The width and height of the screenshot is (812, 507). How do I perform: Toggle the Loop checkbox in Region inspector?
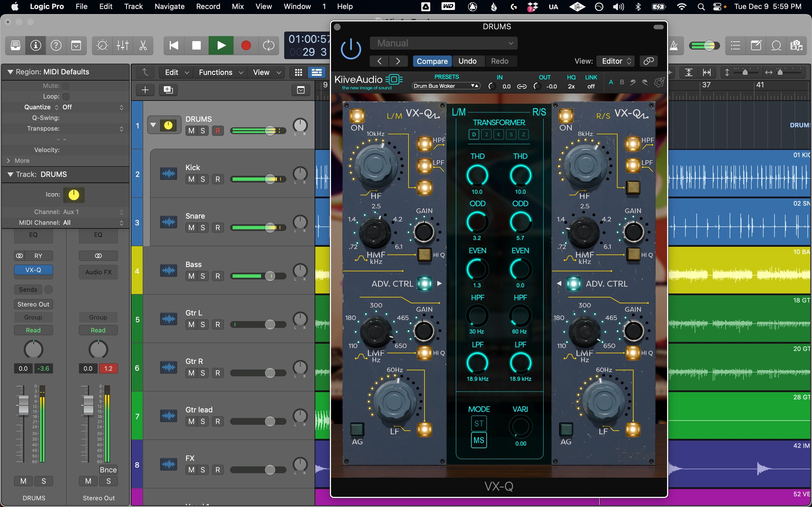66,97
